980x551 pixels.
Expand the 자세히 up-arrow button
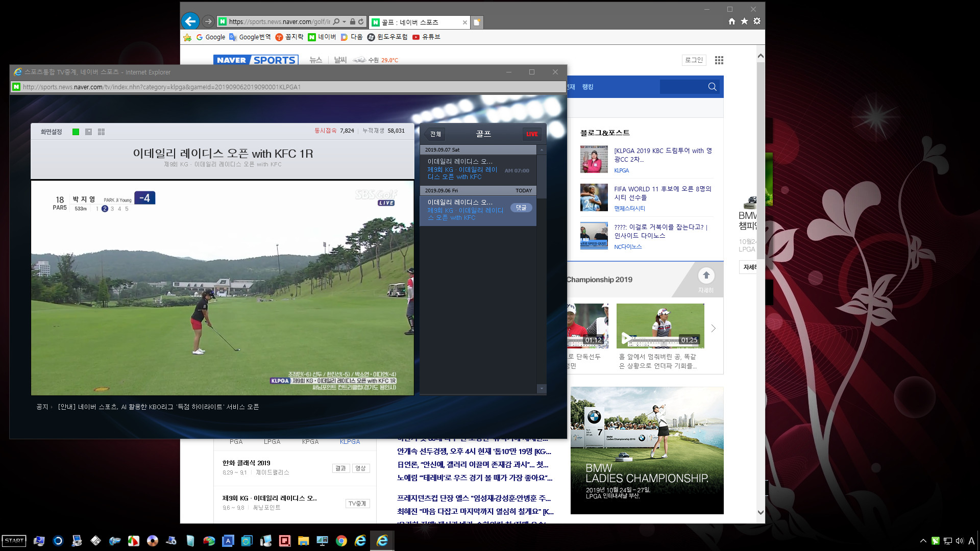point(706,276)
